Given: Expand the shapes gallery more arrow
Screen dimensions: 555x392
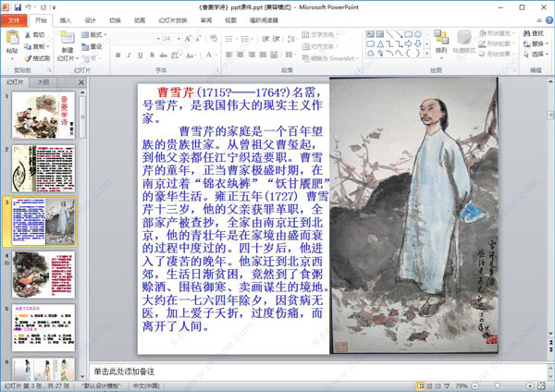Looking at the screenshot, I should point(427,54).
